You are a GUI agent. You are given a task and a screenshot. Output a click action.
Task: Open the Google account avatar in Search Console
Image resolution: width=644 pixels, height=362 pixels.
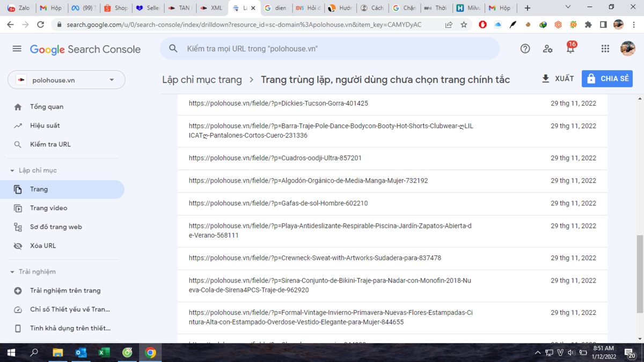point(627,49)
